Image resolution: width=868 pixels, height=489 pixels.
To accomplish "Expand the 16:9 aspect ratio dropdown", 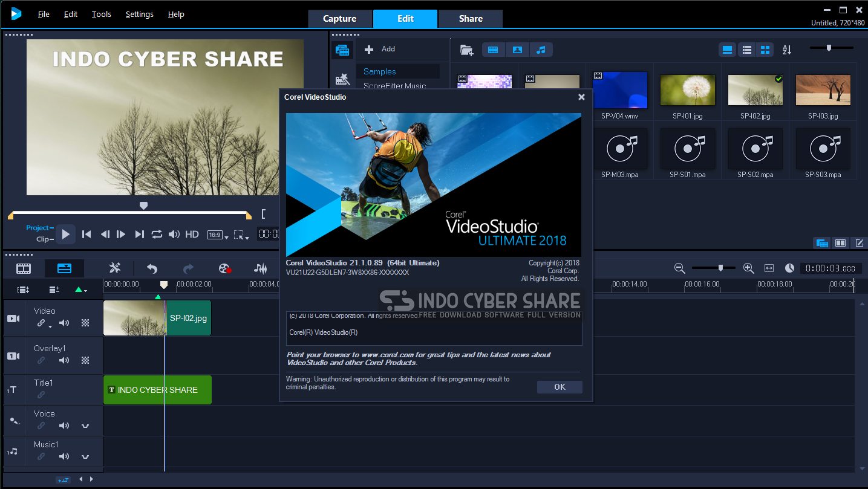I will pyautogui.click(x=218, y=235).
